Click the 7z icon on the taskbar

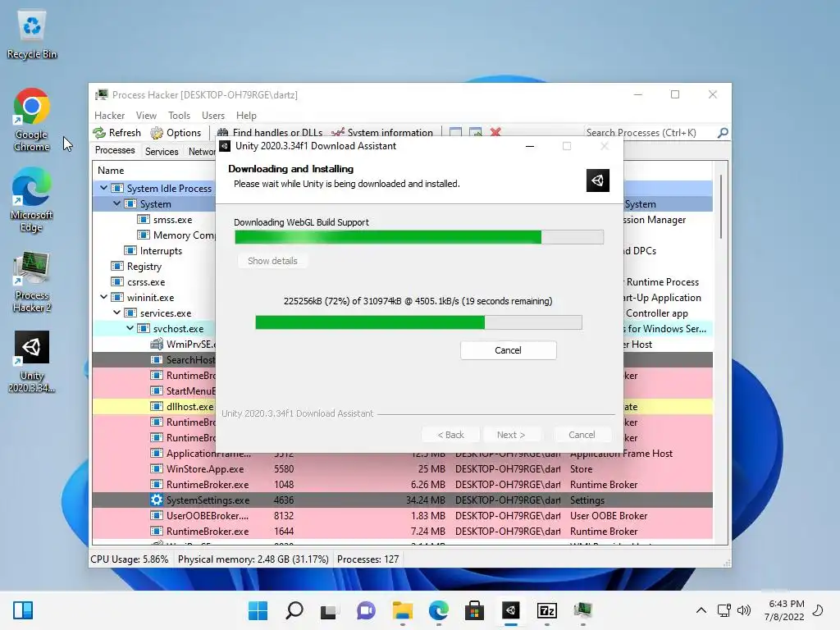pos(546,610)
